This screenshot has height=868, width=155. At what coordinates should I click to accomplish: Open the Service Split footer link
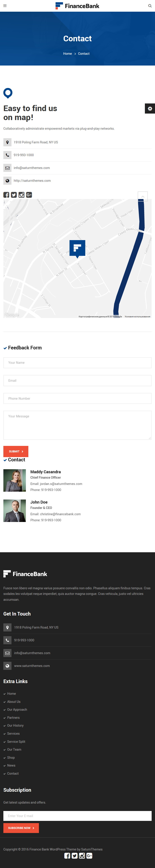(x=16, y=741)
